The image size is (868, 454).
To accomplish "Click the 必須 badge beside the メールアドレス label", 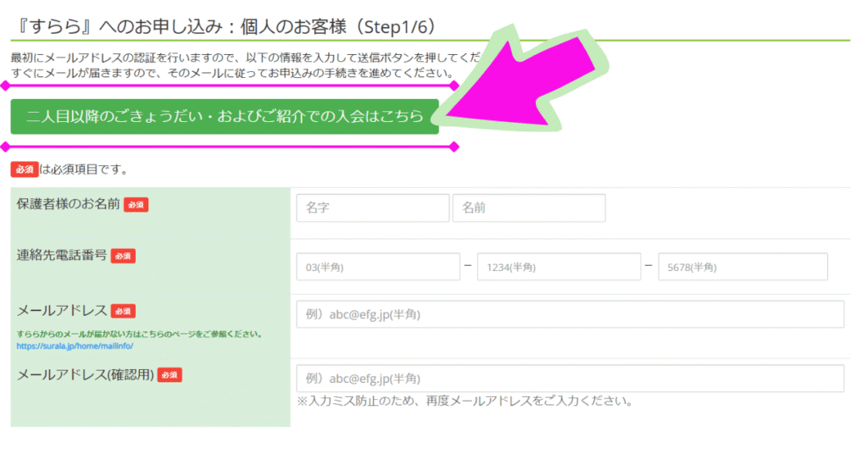I will click(123, 311).
